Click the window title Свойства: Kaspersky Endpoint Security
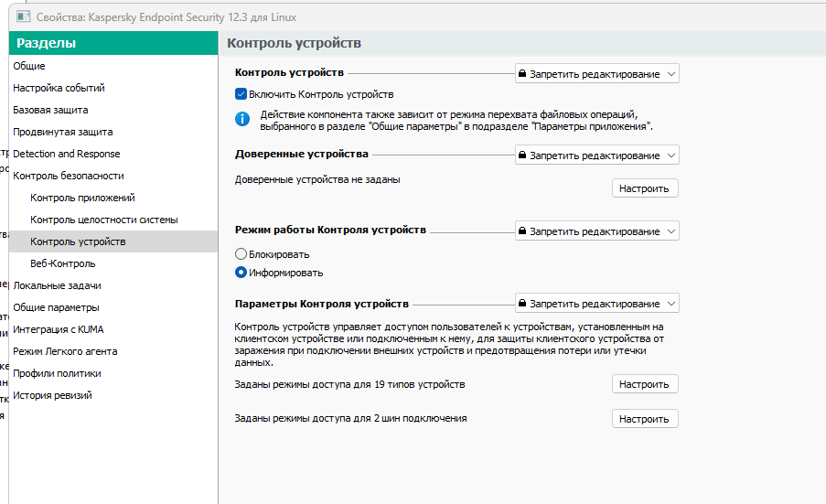Screen dimensions: 826x504 point(166,17)
